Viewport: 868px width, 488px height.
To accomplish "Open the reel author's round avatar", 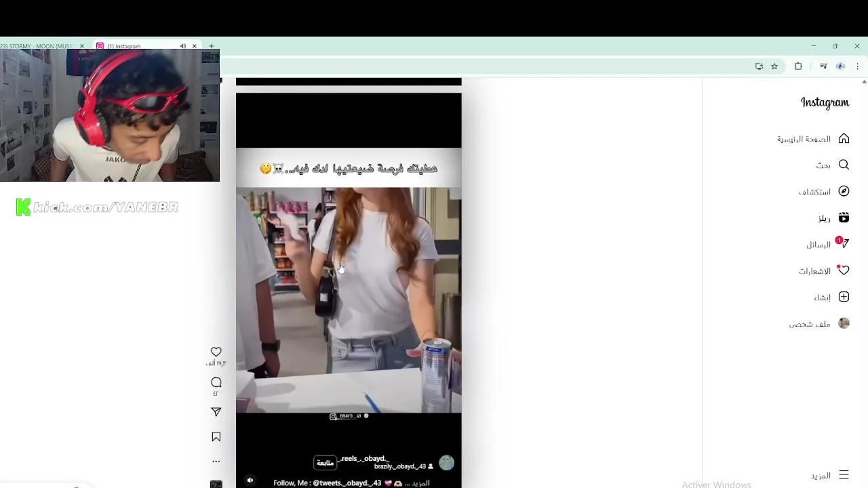I will pyautogui.click(x=446, y=463).
